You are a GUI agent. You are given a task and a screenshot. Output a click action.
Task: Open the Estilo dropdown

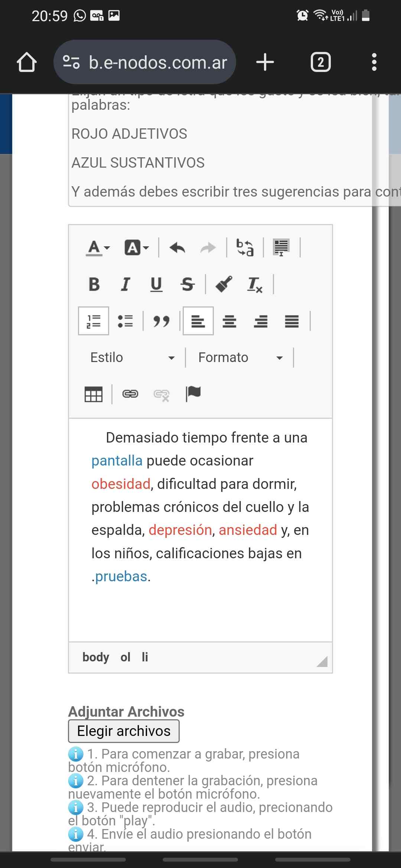point(132,358)
